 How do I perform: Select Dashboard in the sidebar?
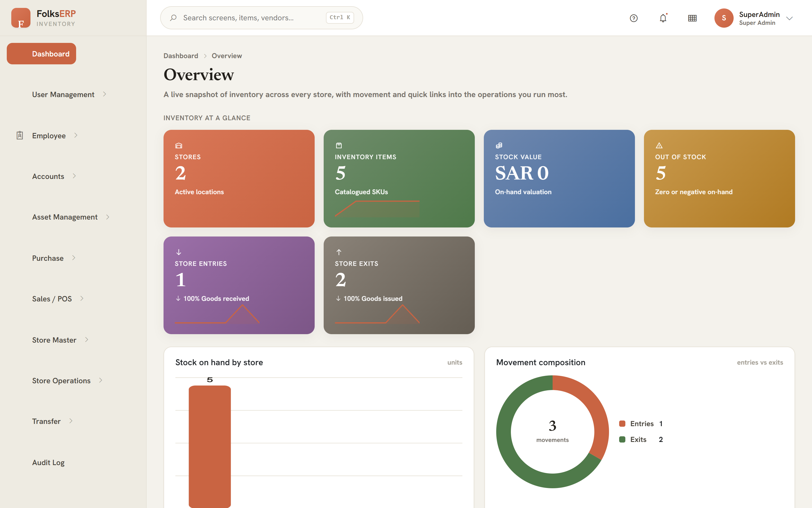[41, 54]
